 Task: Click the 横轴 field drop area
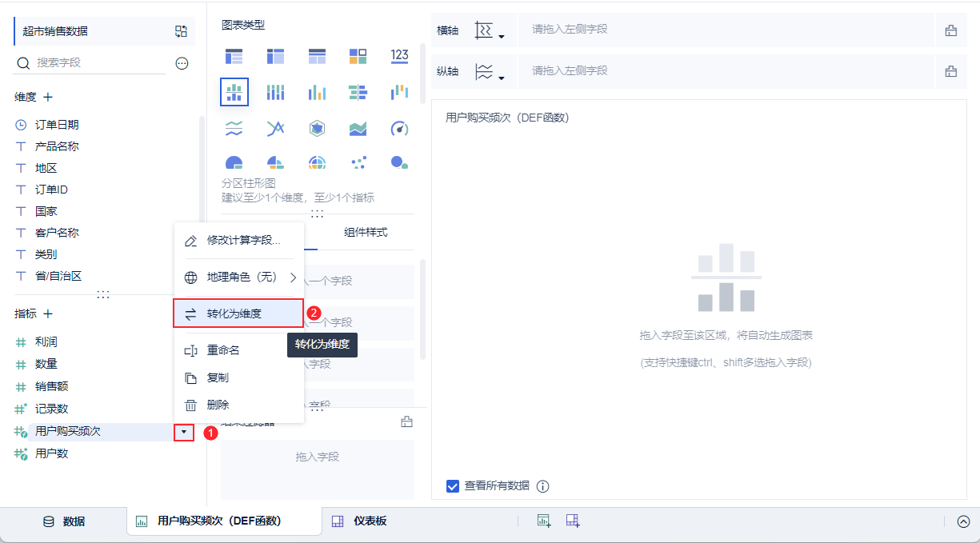click(726, 30)
